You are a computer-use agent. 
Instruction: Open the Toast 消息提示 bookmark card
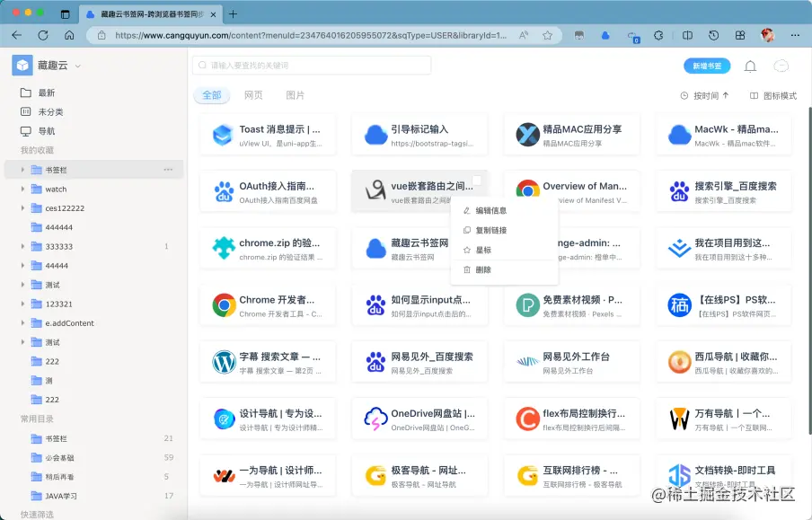[x=268, y=135]
